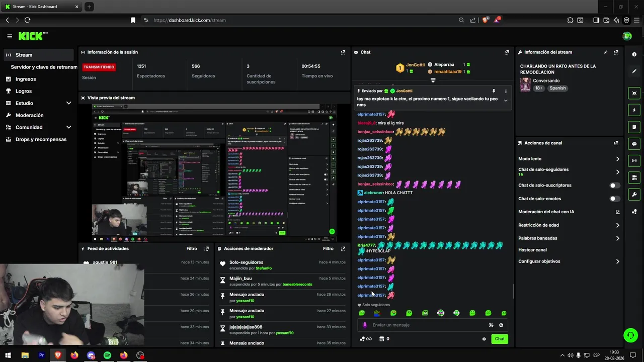The image size is (644, 362).
Task: Open Spotify from the taskbar
Action: pos(107,355)
